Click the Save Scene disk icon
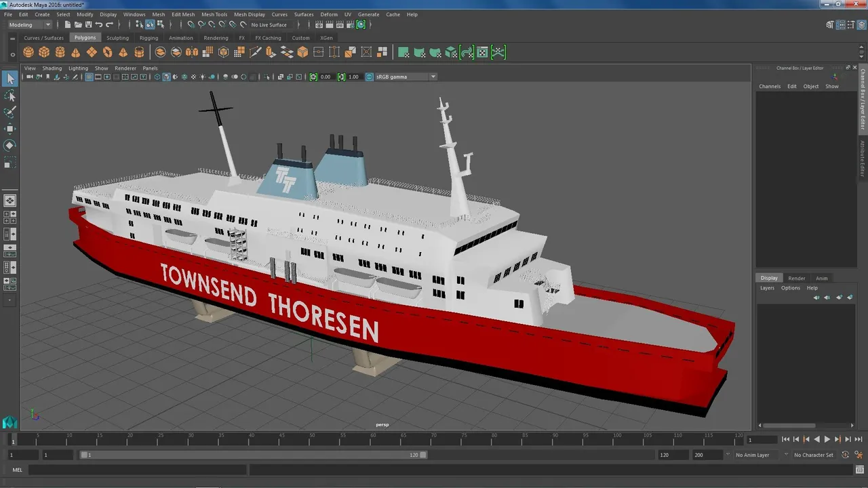Viewport: 868px width, 488px height. (88, 24)
